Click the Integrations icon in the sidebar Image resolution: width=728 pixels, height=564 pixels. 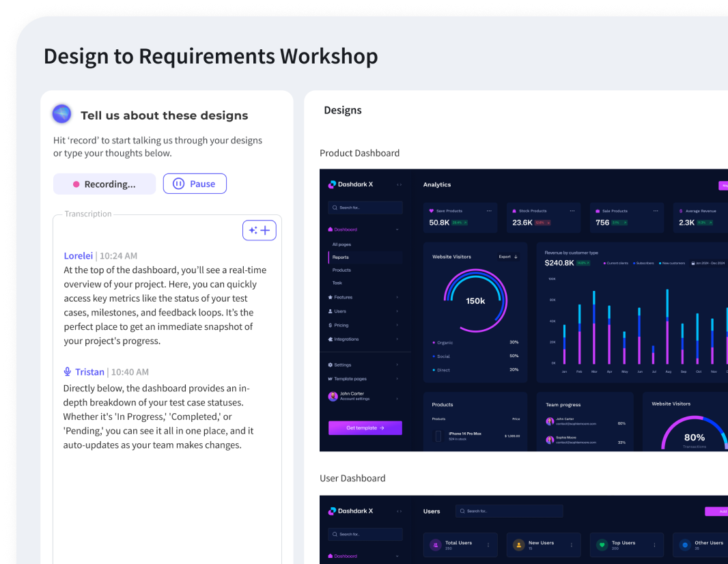pos(330,339)
